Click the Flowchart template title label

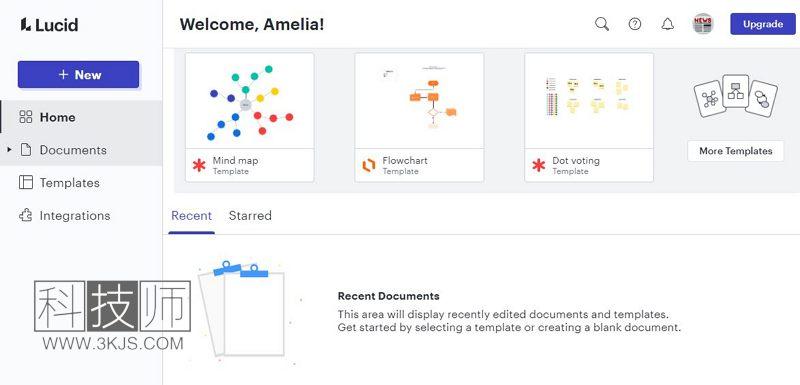pyautogui.click(x=405, y=161)
